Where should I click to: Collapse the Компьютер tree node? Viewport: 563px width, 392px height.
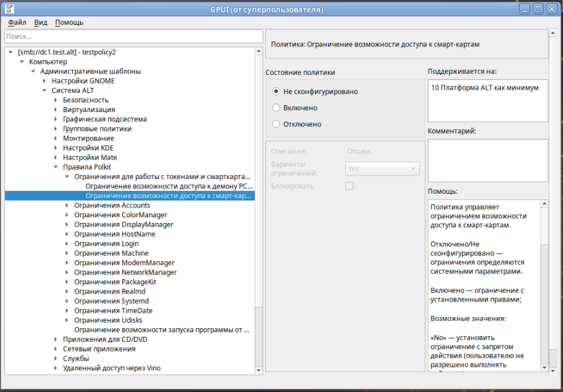point(22,62)
